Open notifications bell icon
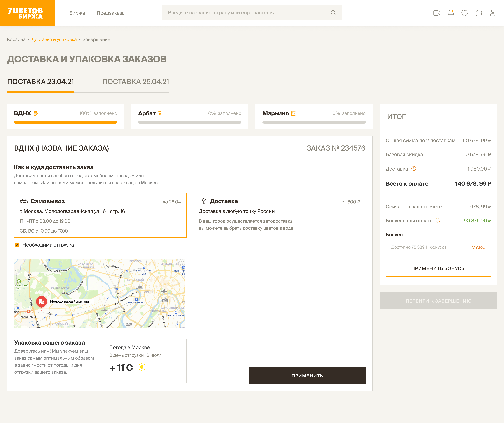 pyautogui.click(x=451, y=13)
